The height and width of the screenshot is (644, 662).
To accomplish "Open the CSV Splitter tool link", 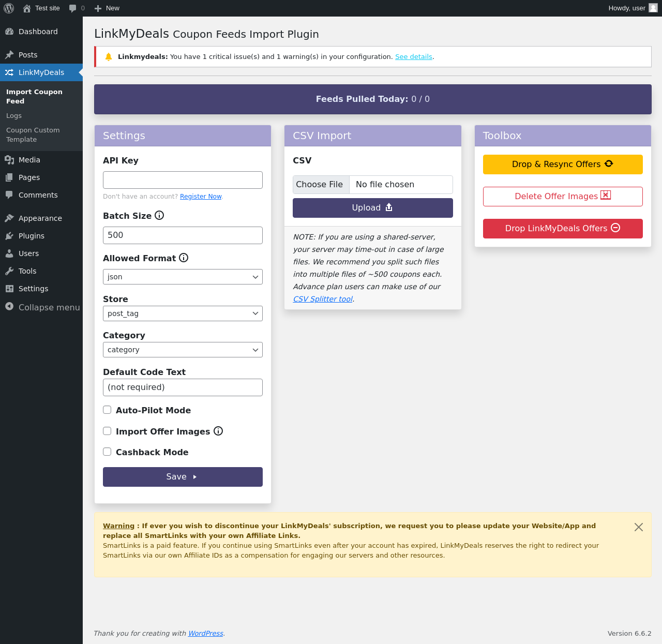I will pyautogui.click(x=323, y=299).
